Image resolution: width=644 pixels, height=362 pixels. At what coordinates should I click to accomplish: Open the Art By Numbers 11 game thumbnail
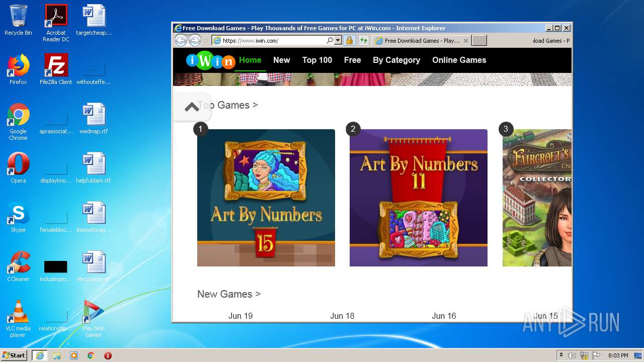[x=419, y=198]
